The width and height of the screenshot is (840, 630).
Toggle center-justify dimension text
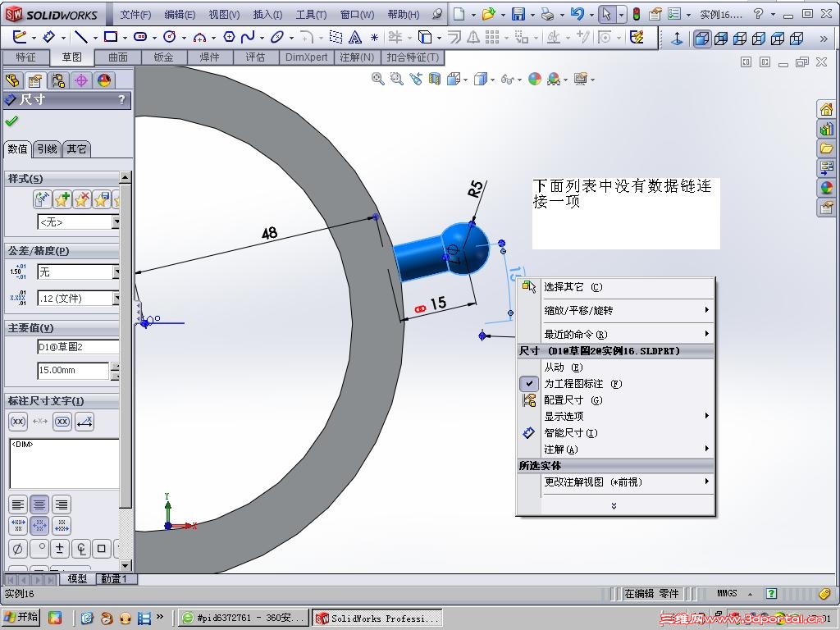coord(39,504)
